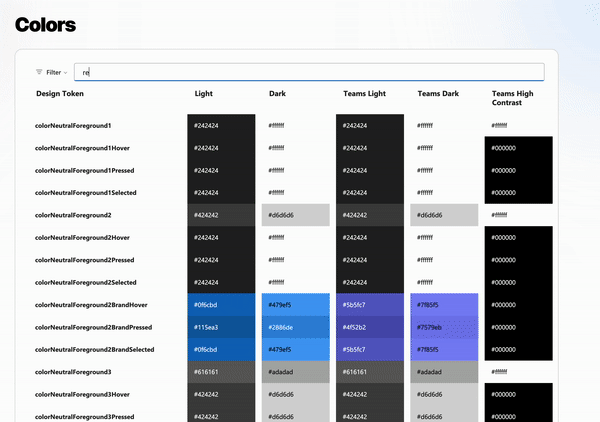
Task: Click the Teams Dark column header
Action: click(x=438, y=94)
